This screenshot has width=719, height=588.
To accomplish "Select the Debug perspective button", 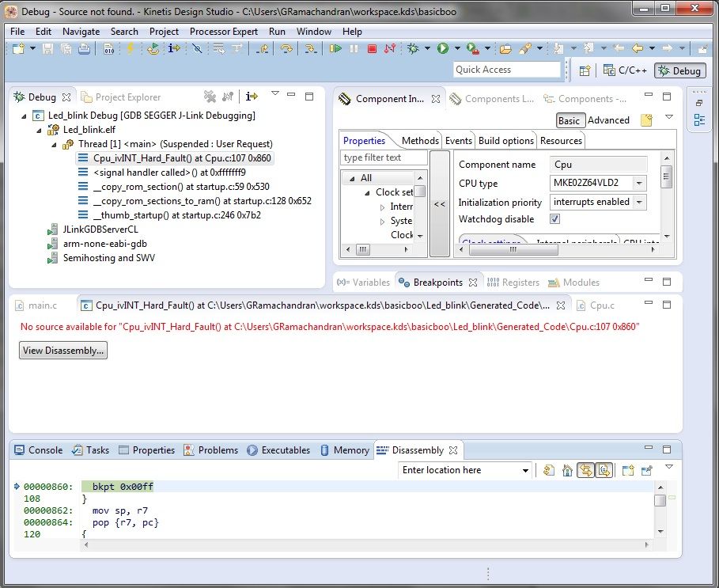I will pyautogui.click(x=680, y=70).
